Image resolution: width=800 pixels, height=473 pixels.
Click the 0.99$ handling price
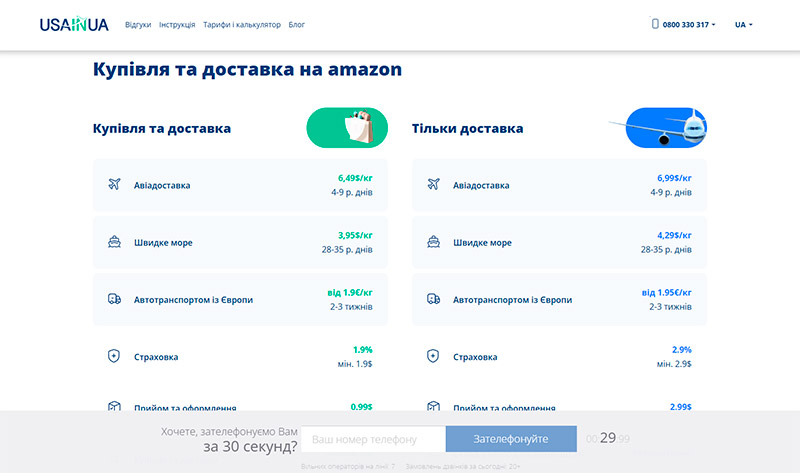click(361, 407)
